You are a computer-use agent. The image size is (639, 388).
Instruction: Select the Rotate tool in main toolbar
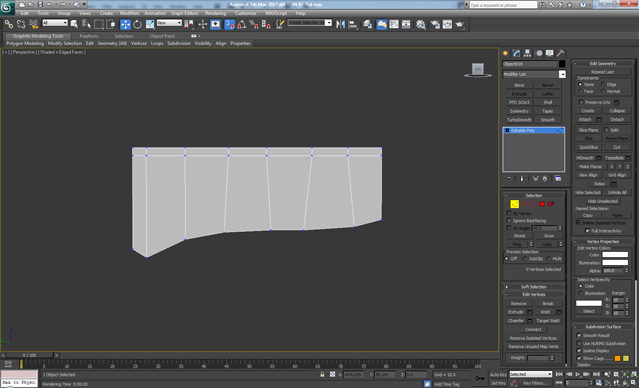click(x=137, y=24)
